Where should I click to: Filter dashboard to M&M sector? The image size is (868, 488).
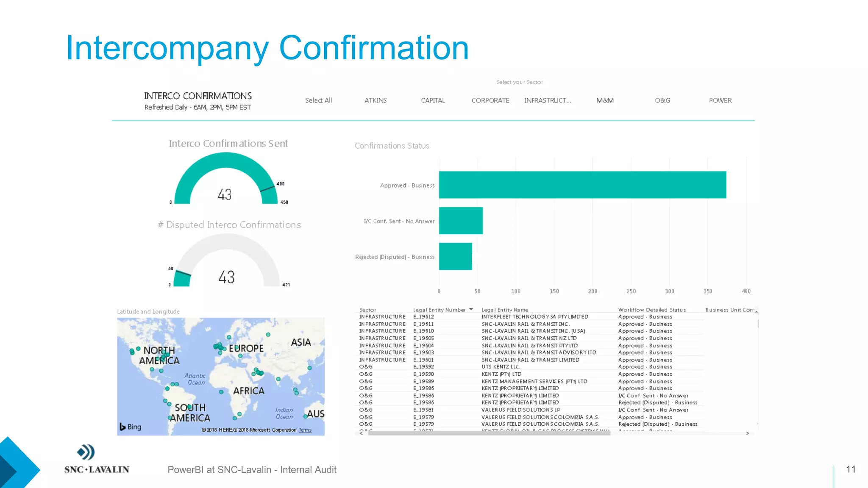(x=605, y=100)
